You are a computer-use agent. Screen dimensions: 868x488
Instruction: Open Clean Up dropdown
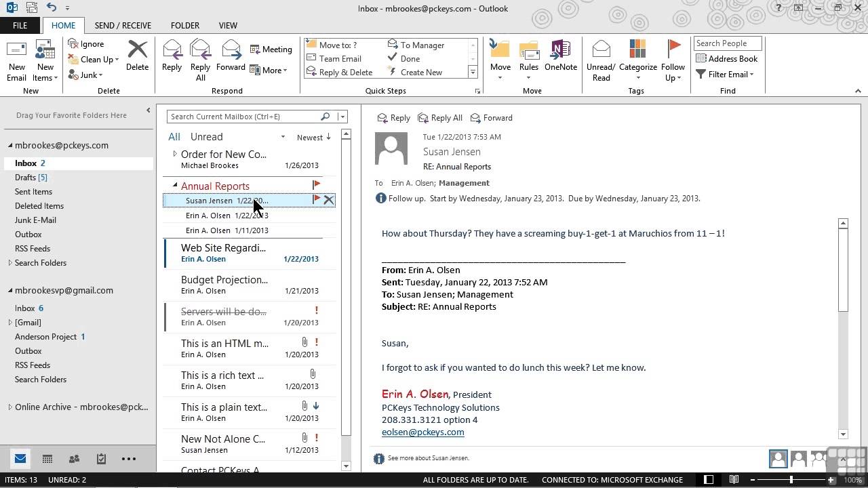pyautogui.click(x=94, y=60)
